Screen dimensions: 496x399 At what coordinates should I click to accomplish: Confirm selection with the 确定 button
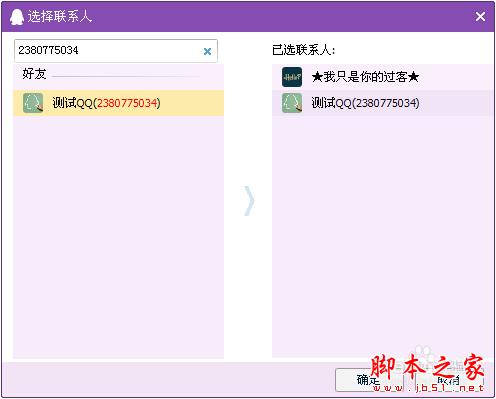[x=369, y=380]
